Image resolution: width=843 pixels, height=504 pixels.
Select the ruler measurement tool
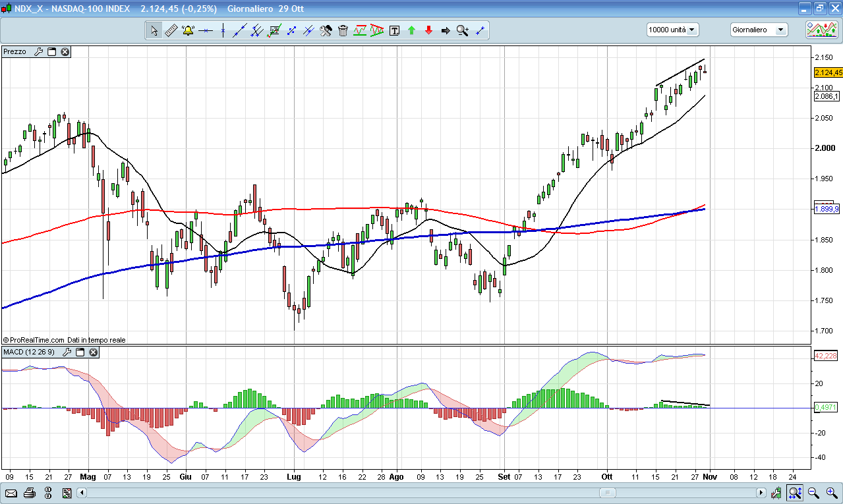pyautogui.click(x=171, y=30)
